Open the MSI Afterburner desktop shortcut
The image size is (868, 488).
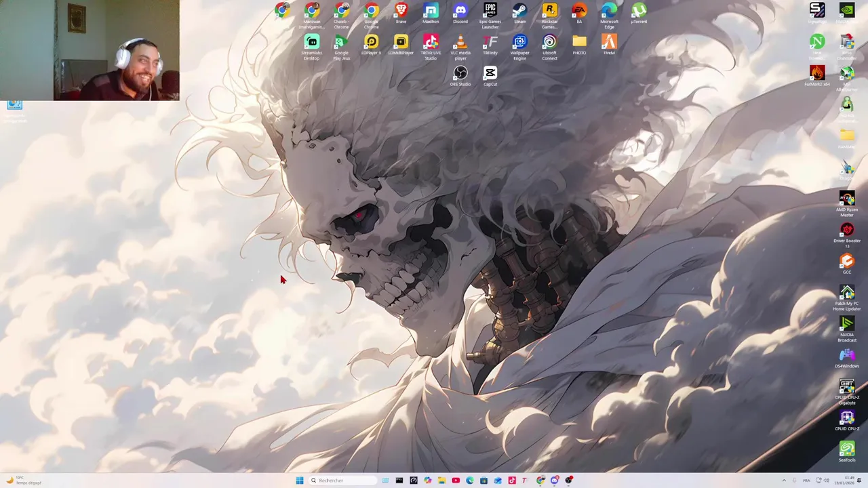click(847, 79)
